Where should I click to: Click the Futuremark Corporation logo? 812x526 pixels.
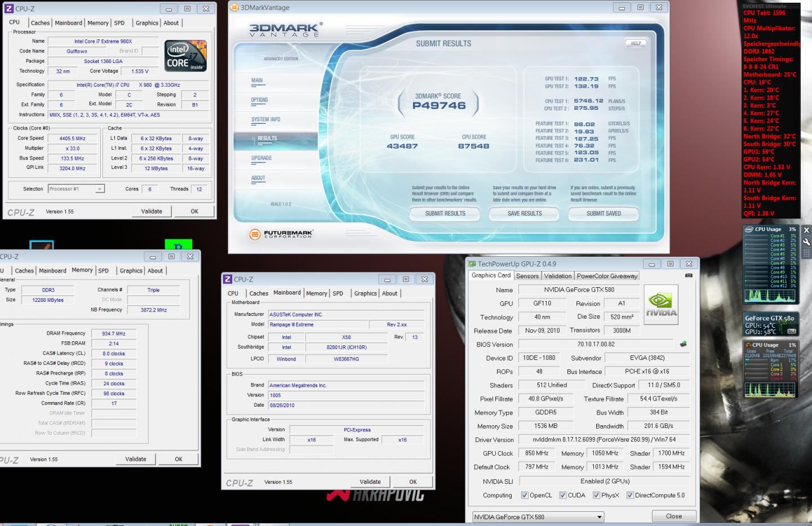click(281, 234)
